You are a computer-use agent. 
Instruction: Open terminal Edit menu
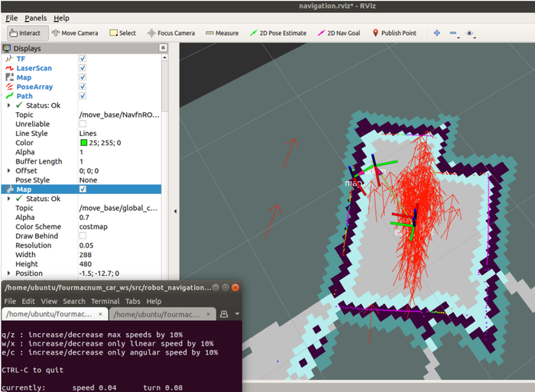tap(28, 301)
